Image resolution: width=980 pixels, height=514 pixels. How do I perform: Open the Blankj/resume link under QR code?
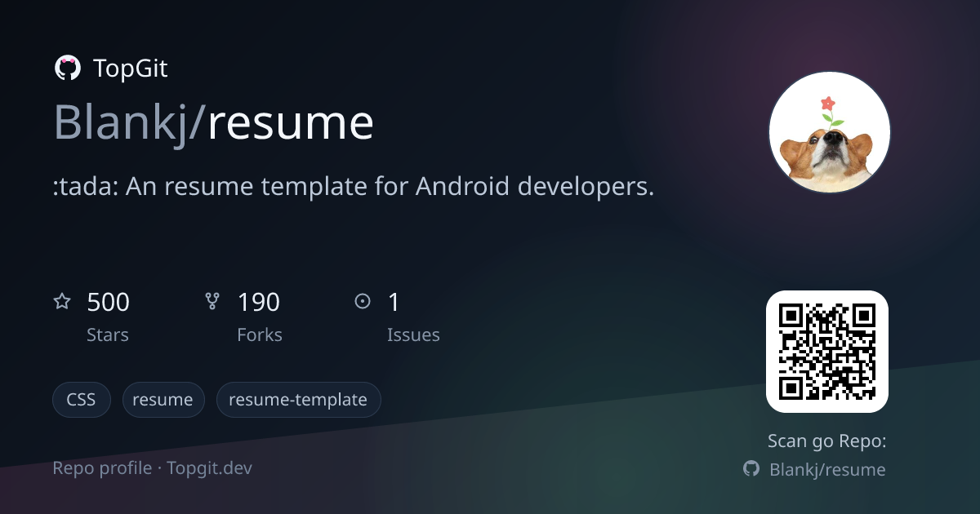[827, 469]
